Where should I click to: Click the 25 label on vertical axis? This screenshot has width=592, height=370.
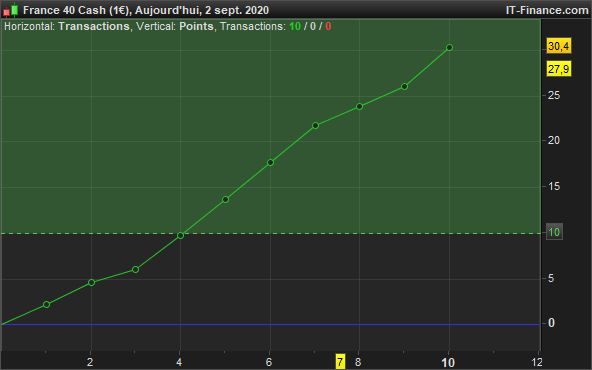point(554,95)
